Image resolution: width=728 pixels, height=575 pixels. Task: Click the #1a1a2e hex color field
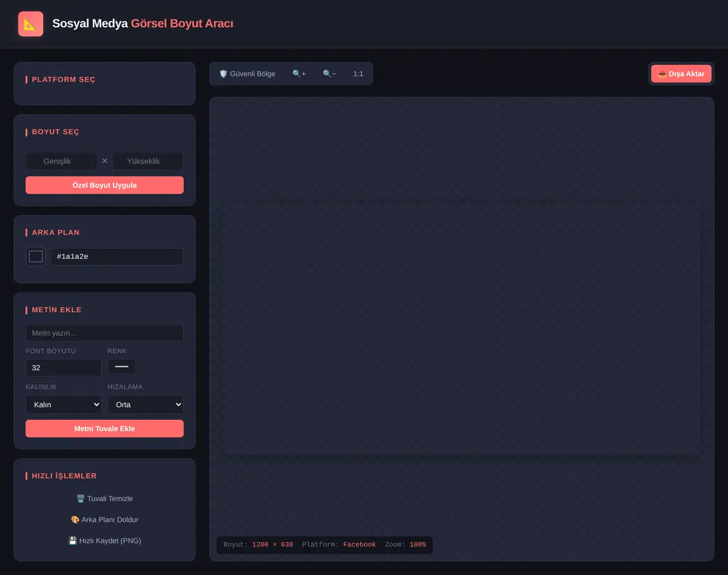pyautogui.click(x=117, y=257)
